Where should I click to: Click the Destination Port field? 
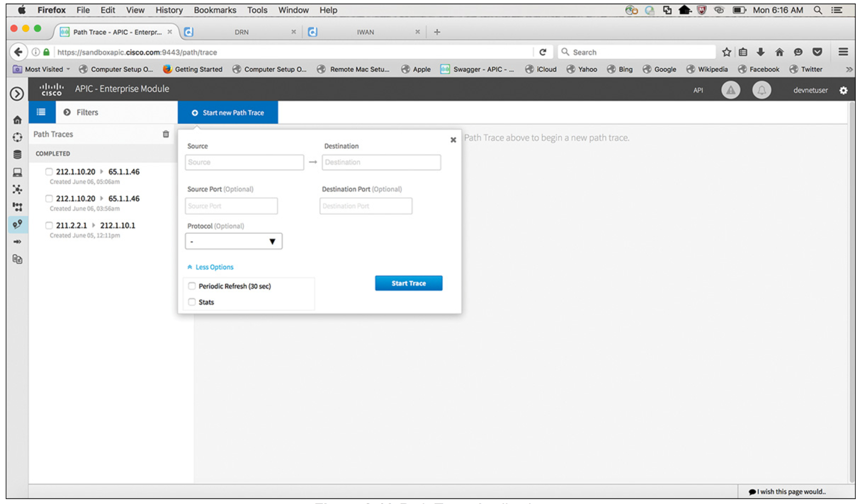click(x=366, y=206)
